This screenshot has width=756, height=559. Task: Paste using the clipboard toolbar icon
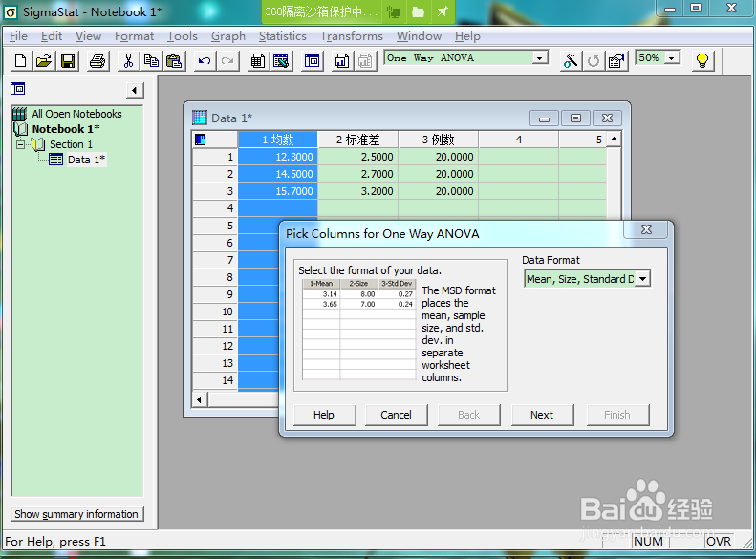point(174,61)
